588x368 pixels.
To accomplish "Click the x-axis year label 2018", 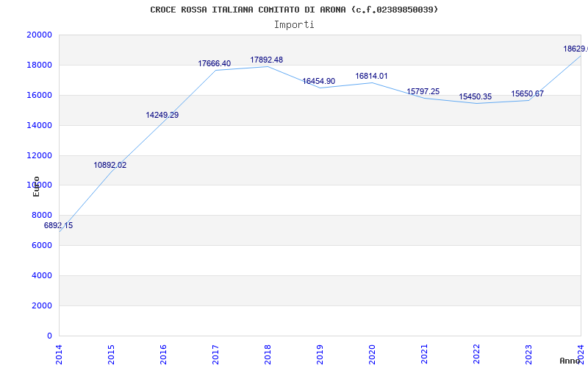I will (268, 355).
